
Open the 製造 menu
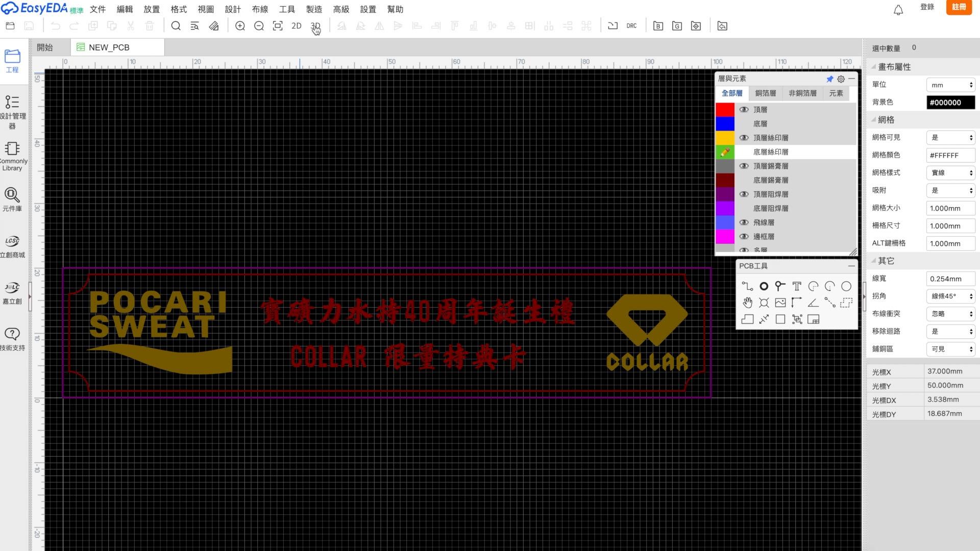[314, 9]
